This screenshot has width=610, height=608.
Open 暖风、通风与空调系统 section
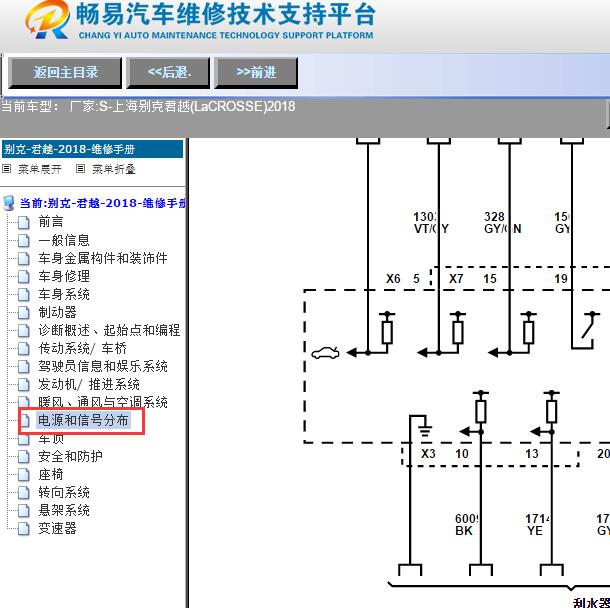click(x=103, y=402)
